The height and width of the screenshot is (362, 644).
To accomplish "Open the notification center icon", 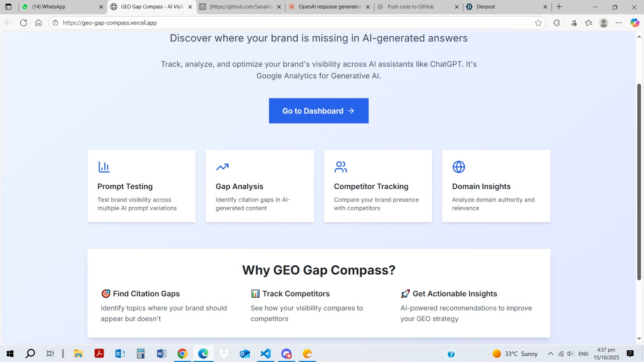I will pyautogui.click(x=630, y=354).
